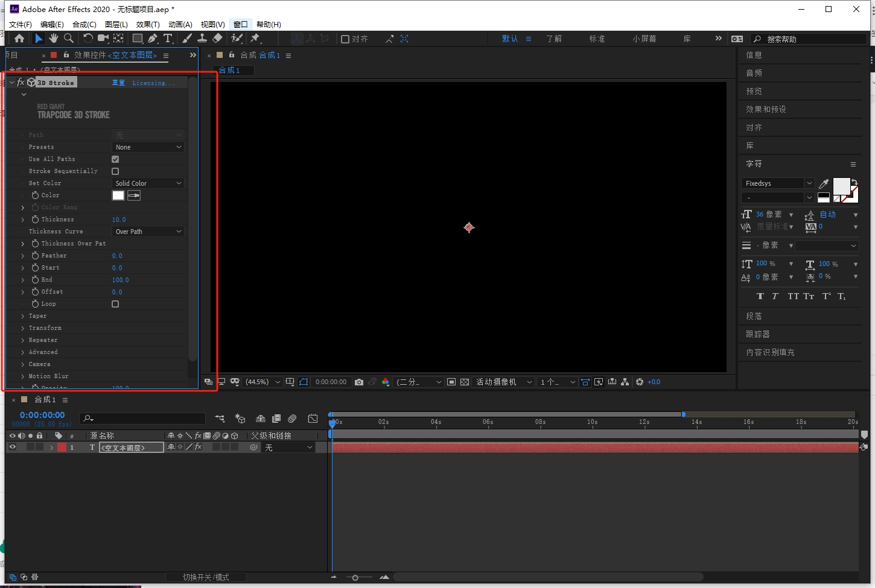Open the Presets dropdown set to None
This screenshot has height=588, width=875.
[148, 147]
